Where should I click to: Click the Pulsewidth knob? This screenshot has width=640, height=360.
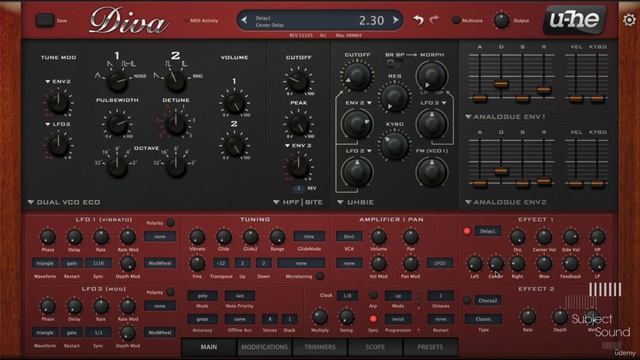point(118,124)
